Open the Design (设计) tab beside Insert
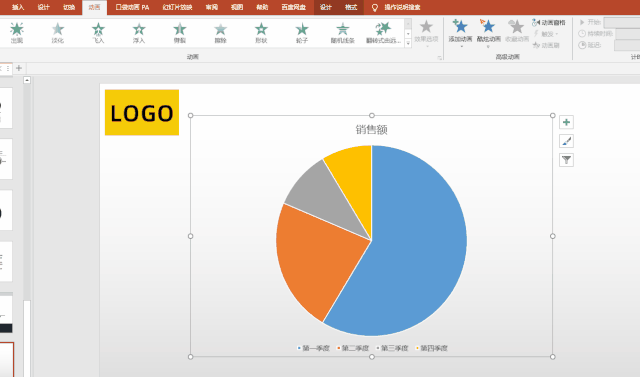 pyautogui.click(x=43, y=7)
